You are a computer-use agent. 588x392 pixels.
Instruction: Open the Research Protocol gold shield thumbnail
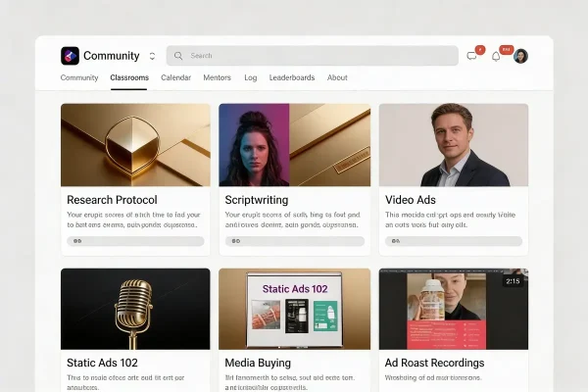pos(135,145)
